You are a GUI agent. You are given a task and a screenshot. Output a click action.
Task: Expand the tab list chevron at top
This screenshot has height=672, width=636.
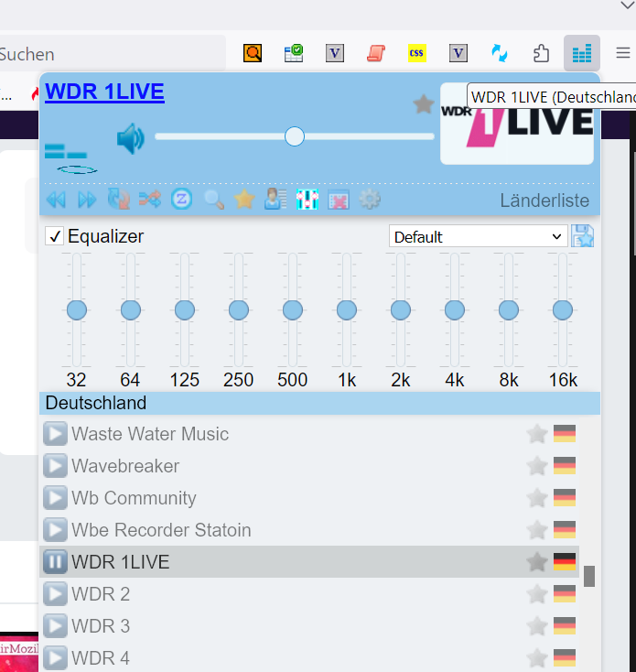tap(627, 5)
